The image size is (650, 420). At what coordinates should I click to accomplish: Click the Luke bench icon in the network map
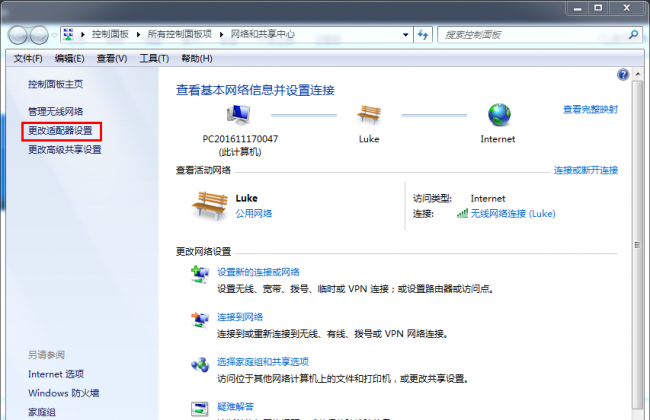(369, 114)
